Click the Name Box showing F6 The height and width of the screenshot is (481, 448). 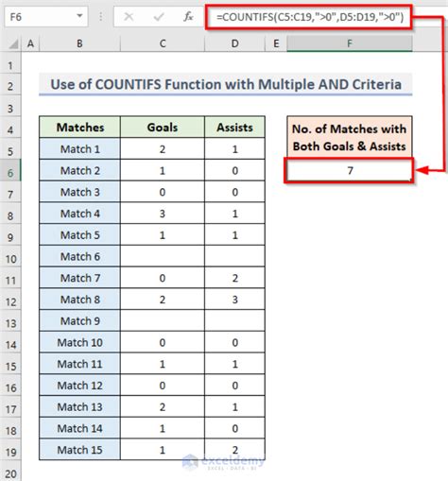pos(46,16)
